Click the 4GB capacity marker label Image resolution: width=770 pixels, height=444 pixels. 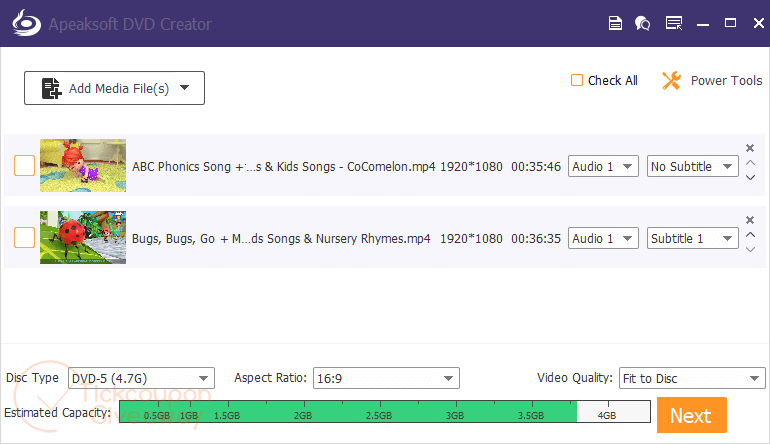click(606, 416)
